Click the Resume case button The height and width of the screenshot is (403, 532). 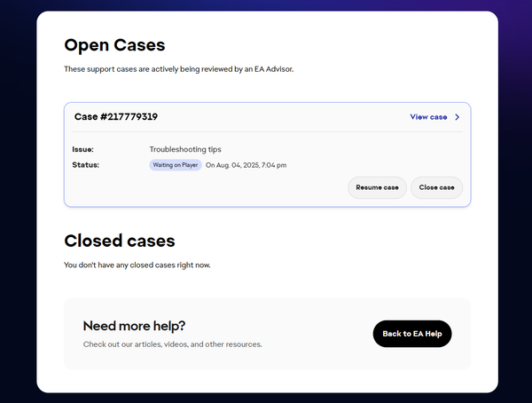377,187
